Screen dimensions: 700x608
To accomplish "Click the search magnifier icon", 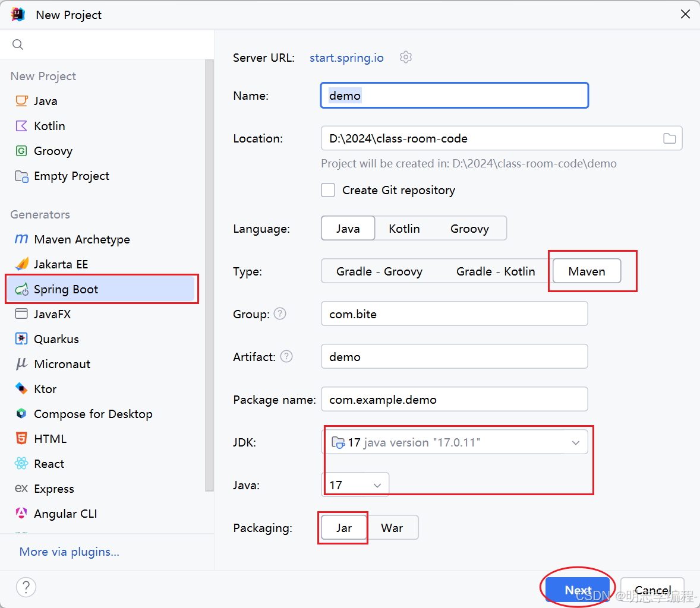I will (18, 44).
